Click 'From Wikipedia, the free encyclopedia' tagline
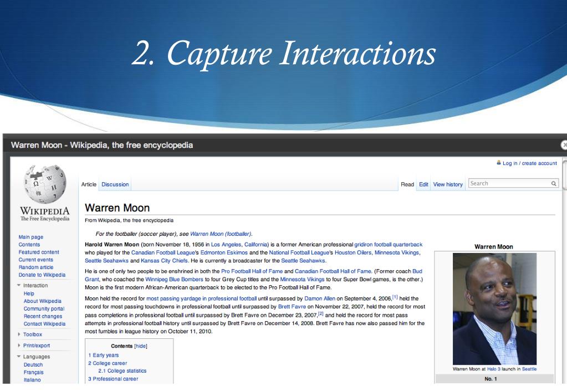 tap(129, 220)
